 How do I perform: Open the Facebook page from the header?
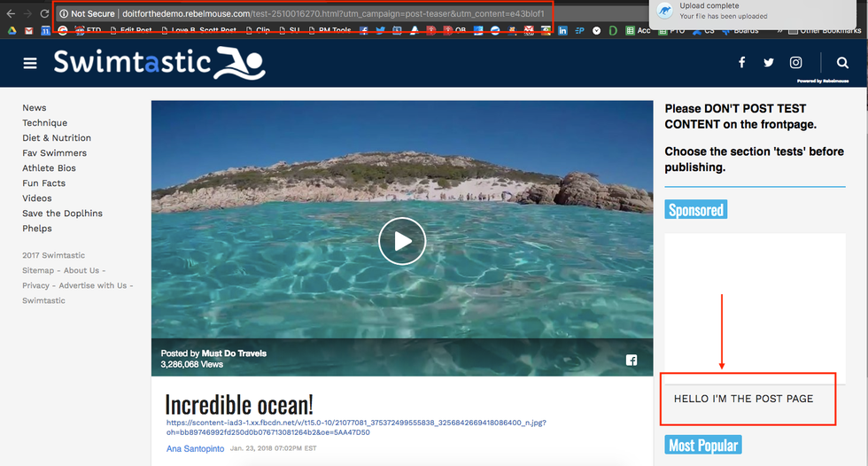point(741,62)
